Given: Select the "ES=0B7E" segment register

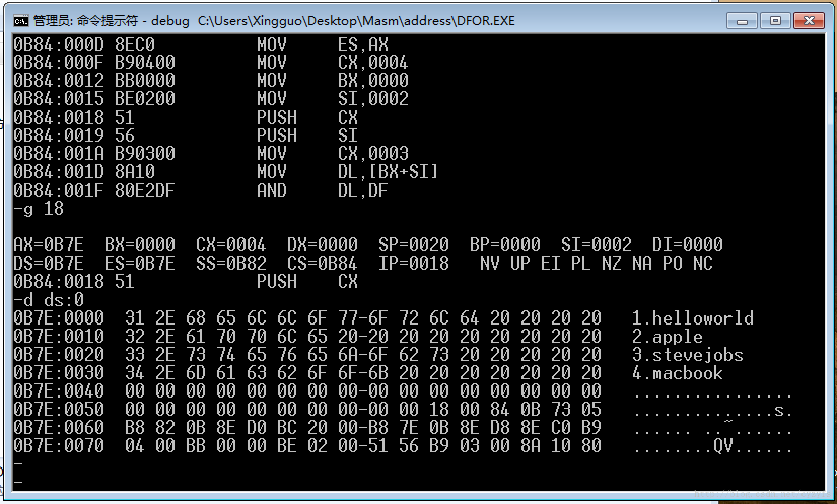Looking at the screenshot, I should coord(140,264).
